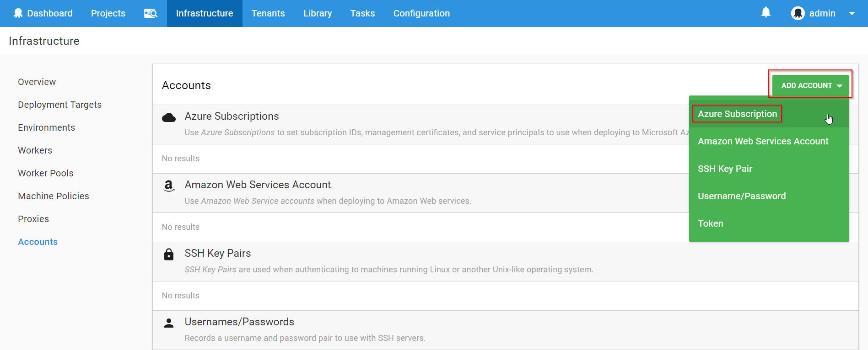Open Workers in the sidebar
Image resolution: width=868 pixels, height=350 pixels.
35,150
